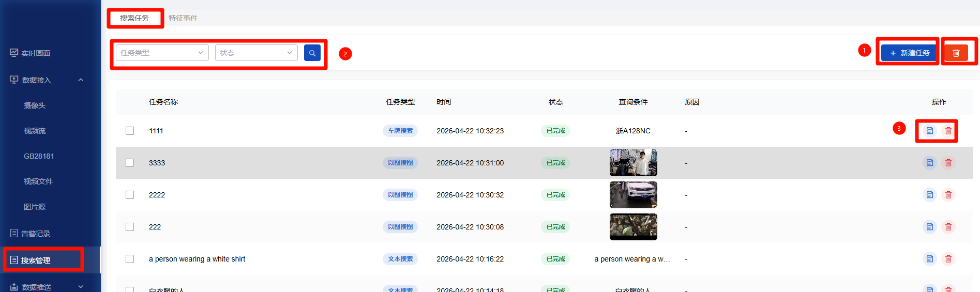Open 视频文件 in the sidebar
Viewport: 980px width, 292px height.
coord(38,181)
